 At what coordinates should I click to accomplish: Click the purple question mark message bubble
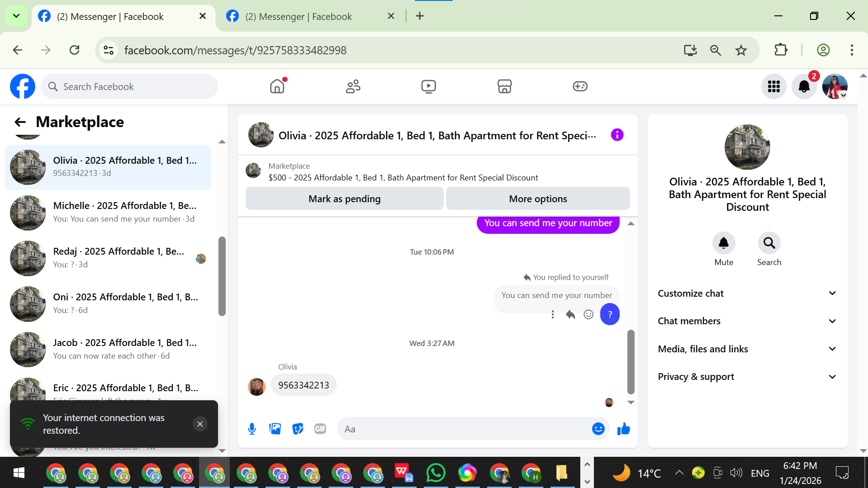click(x=610, y=314)
